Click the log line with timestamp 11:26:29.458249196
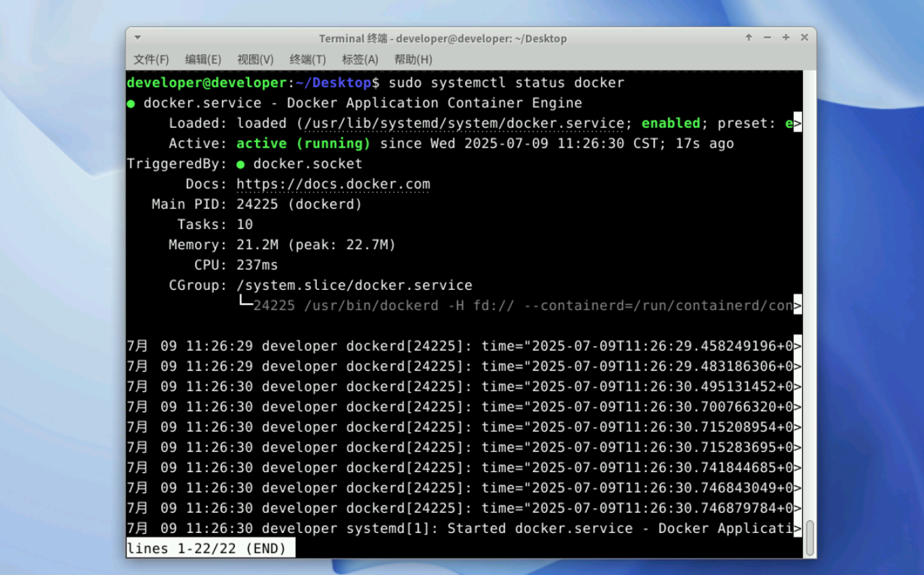The height and width of the screenshot is (575, 924). click(x=464, y=346)
